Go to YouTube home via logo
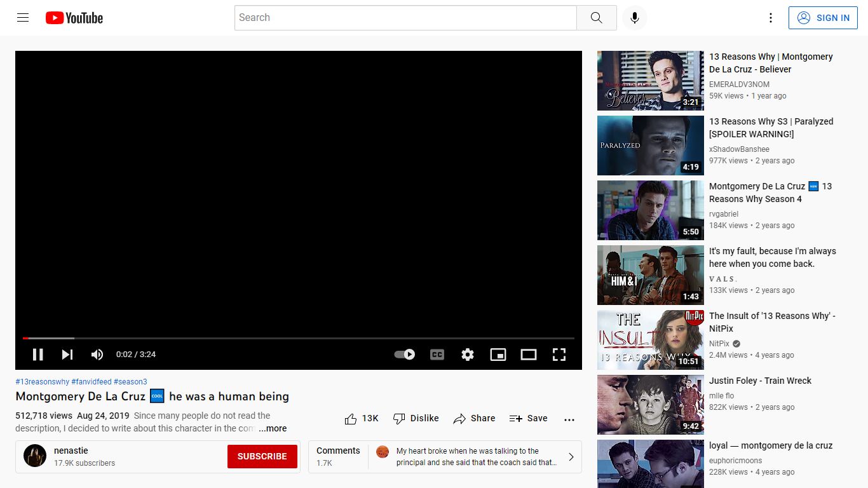This screenshot has height=488, width=868. click(74, 18)
